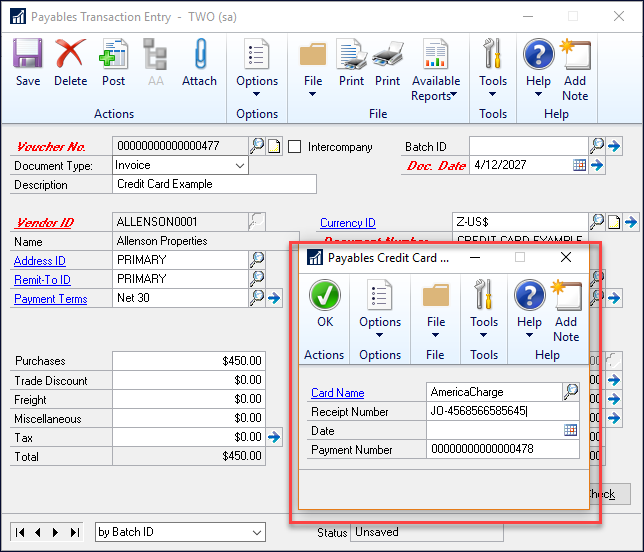Open Available Reports dropdown
The height and width of the screenshot is (552, 644).
click(x=435, y=70)
